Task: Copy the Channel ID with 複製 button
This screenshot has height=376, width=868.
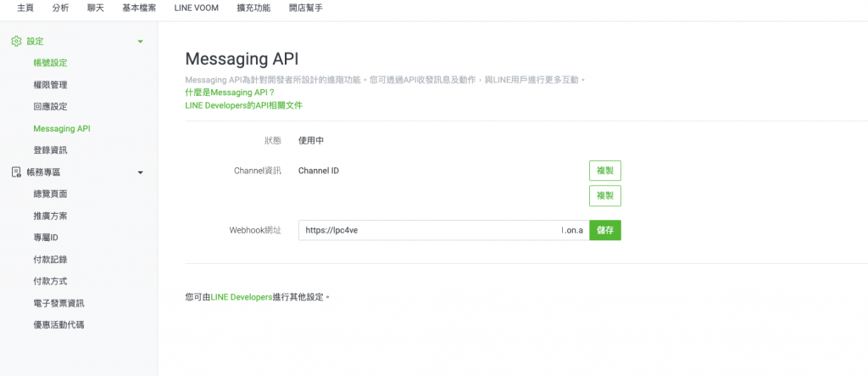Action: (605, 171)
